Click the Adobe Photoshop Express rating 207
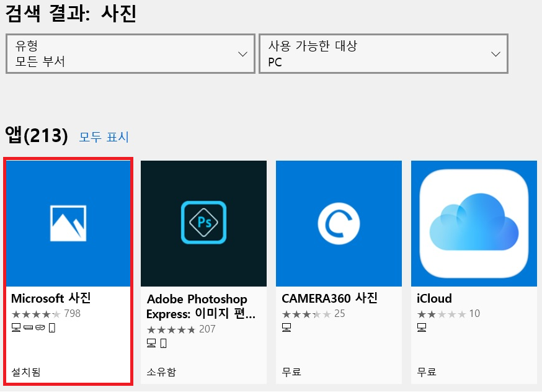Image resolution: width=542 pixels, height=392 pixels. [181, 329]
